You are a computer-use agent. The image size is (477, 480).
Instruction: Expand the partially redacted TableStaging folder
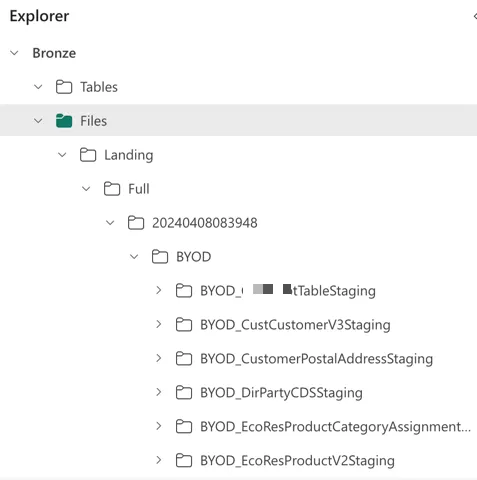(x=159, y=290)
